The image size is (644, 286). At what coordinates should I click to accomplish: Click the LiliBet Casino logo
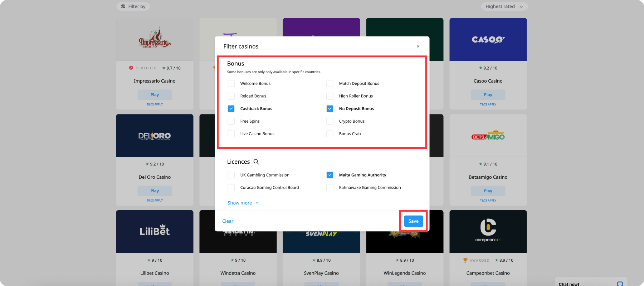click(x=155, y=231)
